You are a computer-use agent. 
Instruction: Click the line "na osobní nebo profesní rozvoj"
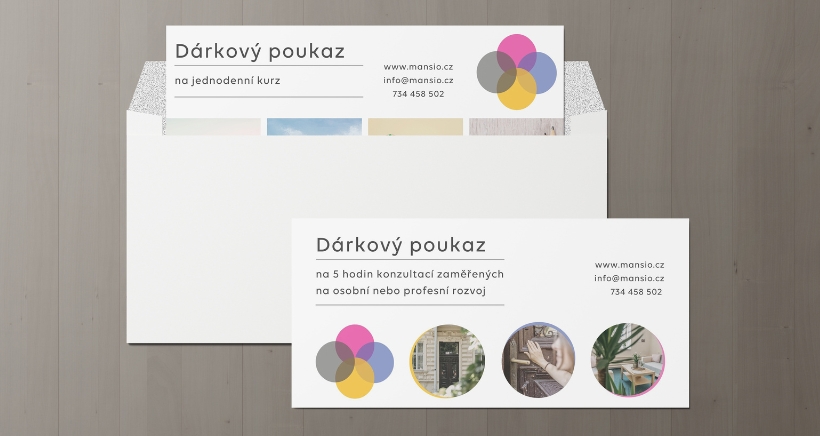click(401, 291)
